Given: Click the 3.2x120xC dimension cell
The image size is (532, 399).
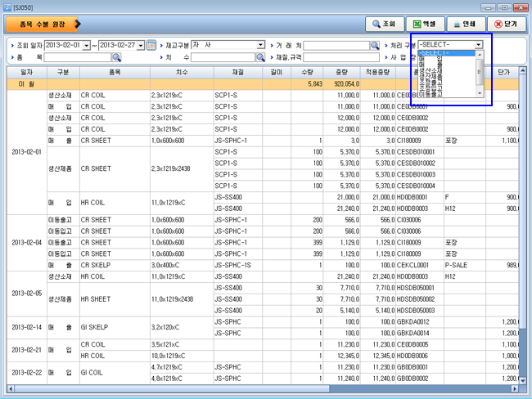Looking at the screenshot, I should [182, 328].
